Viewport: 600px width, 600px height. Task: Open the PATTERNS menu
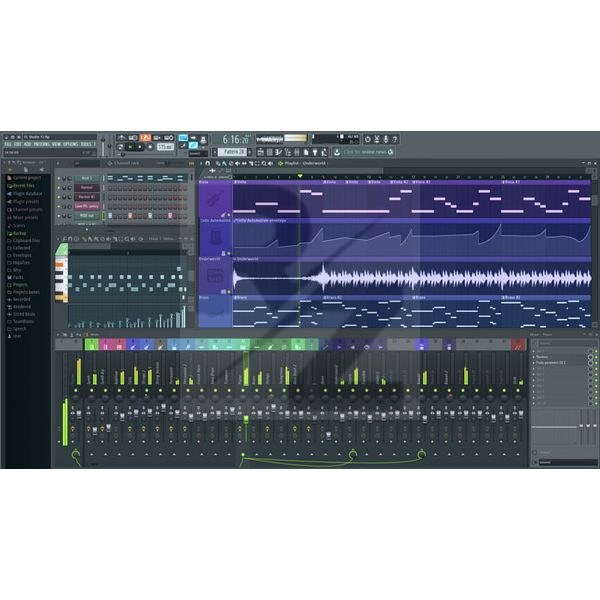pyautogui.click(x=41, y=144)
